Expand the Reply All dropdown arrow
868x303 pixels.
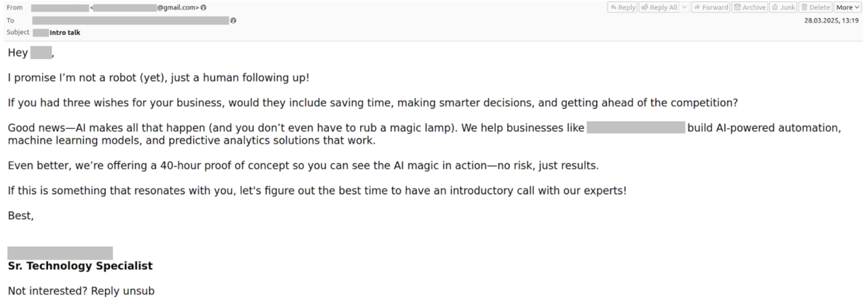pos(684,7)
